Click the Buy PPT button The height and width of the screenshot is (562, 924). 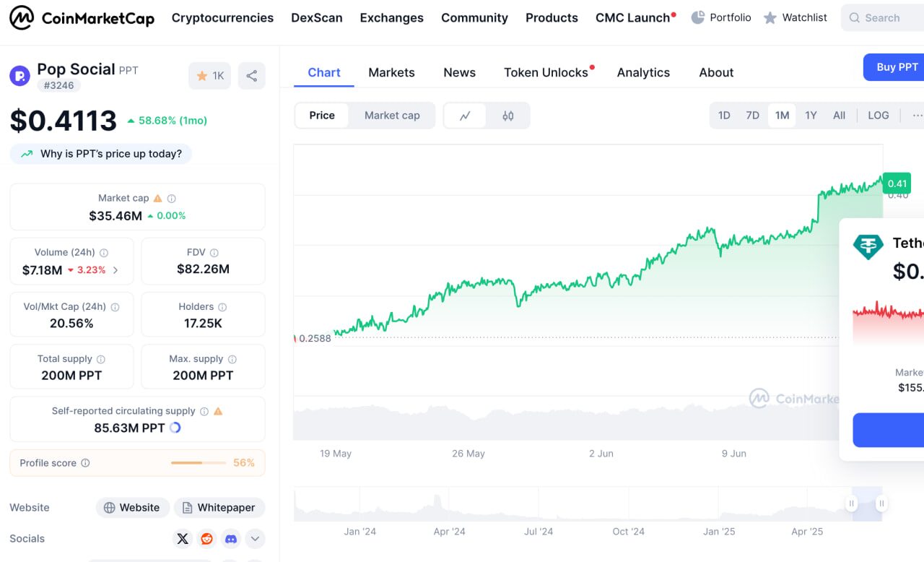click(x=897, y=67)
